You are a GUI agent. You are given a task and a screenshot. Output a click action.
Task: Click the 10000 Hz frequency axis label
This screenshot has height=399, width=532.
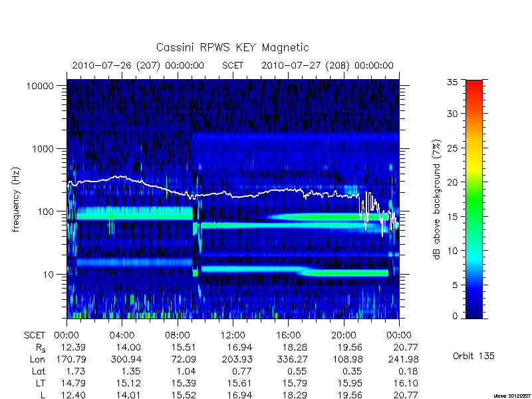[x=40, y=86]
